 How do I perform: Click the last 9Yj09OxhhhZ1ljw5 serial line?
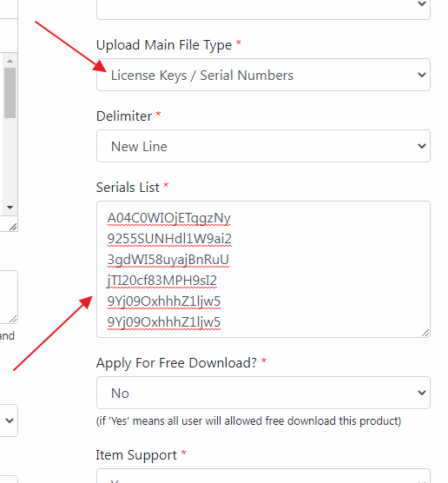pos(164,322)
